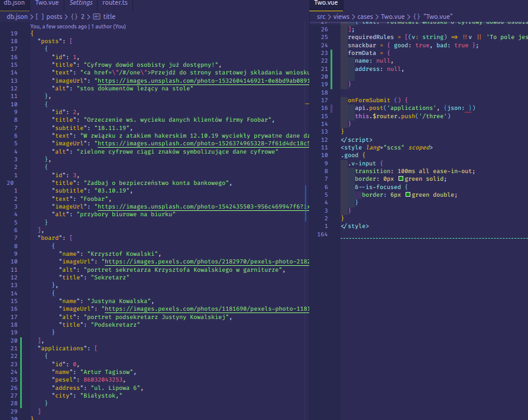Click the &--is-focused selector
528x420 pixels.
click(378, 187)
